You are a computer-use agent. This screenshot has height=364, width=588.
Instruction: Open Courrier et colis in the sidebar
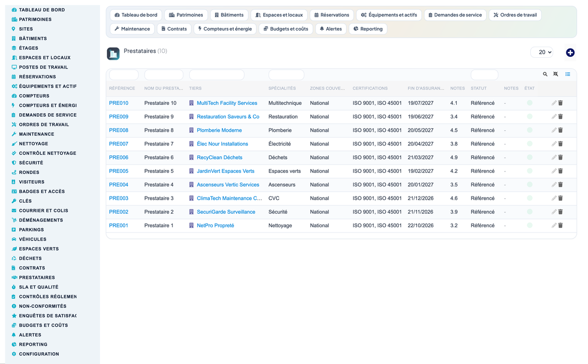coord(44,211)
